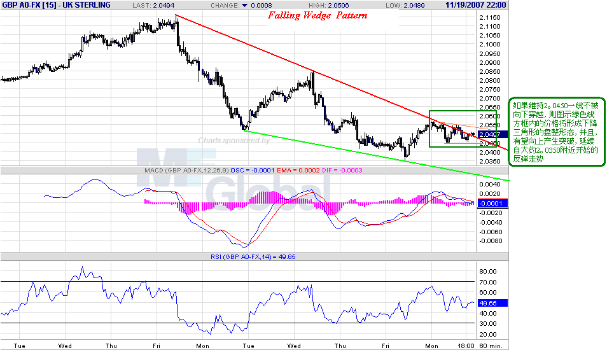The width and height of the screenshot is (607, 364).
Task: Click the 2.0950 price axis label
Action: pos(490,54)
